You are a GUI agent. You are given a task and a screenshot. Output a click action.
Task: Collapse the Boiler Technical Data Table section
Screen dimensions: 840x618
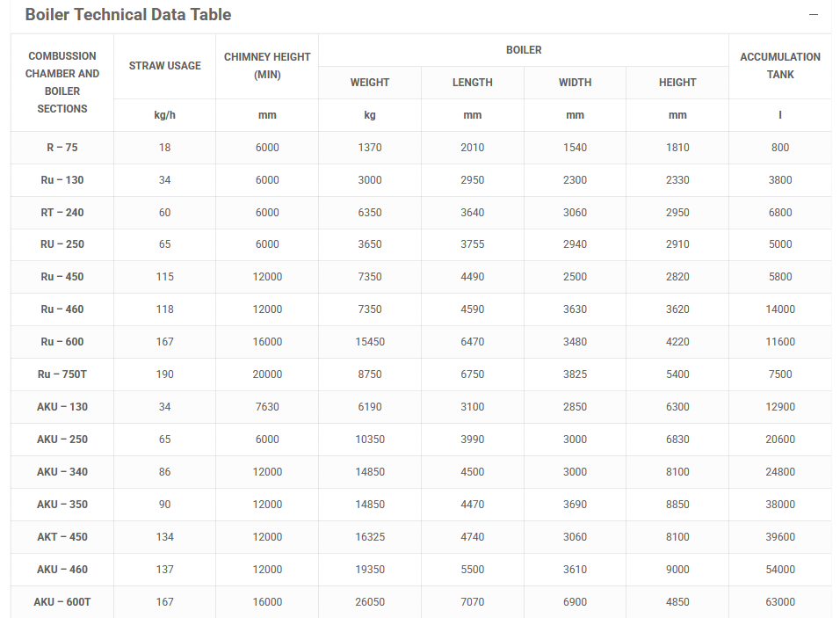coord(813,15)
